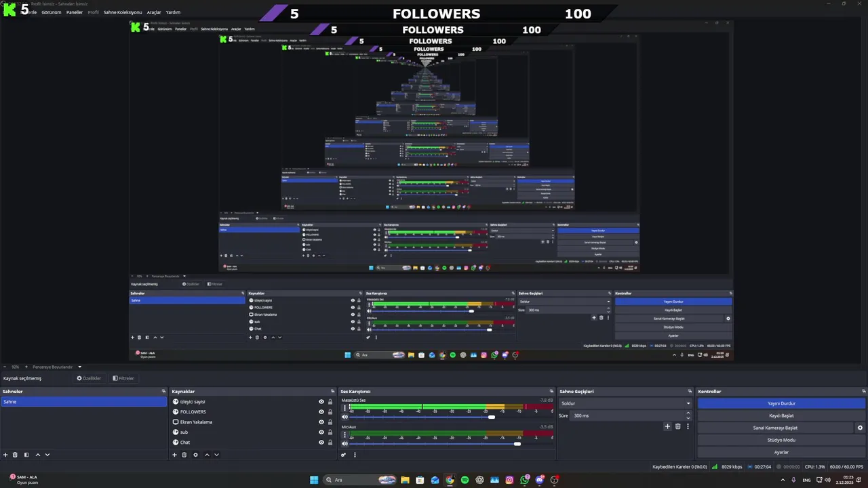Open Masaüstü Ses three-dot options
Viewport: 868px width, 488px height.
(344, 407)
